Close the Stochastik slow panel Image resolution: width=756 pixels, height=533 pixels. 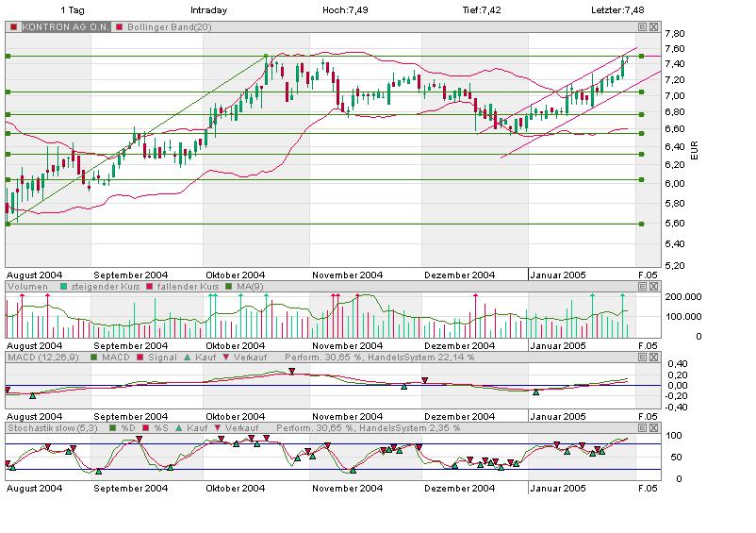(x=652, y=427)
